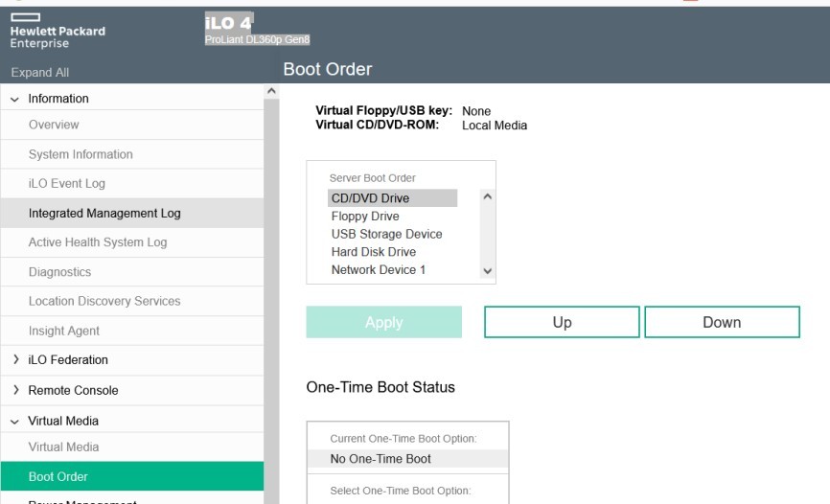Open the iLO Event Log
830x504 pixels.
[x=67, y=183]
